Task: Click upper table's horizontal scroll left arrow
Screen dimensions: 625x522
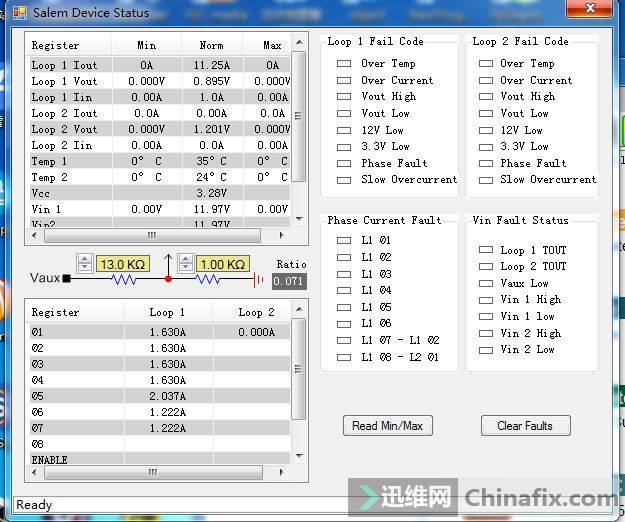Action: [x=35, y=235]
